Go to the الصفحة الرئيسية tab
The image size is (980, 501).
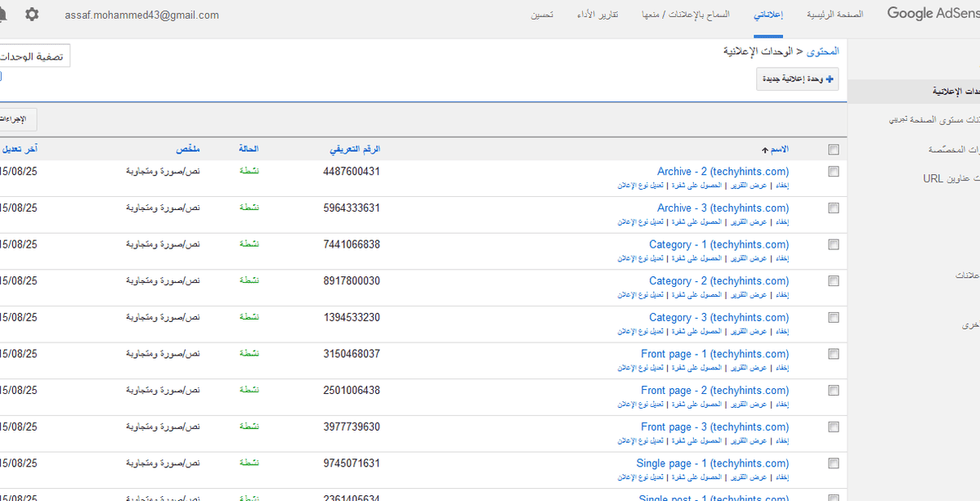click(x=835, y=15)
